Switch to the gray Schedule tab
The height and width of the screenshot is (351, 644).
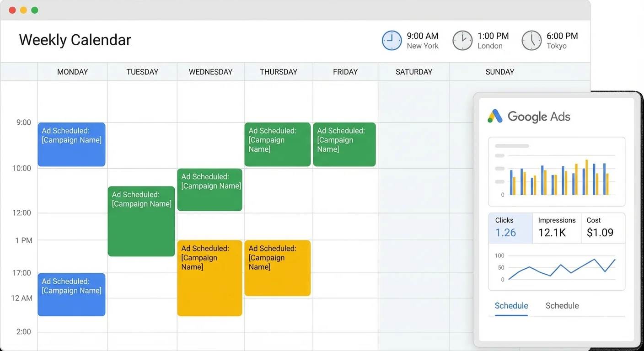pos(562,306)
